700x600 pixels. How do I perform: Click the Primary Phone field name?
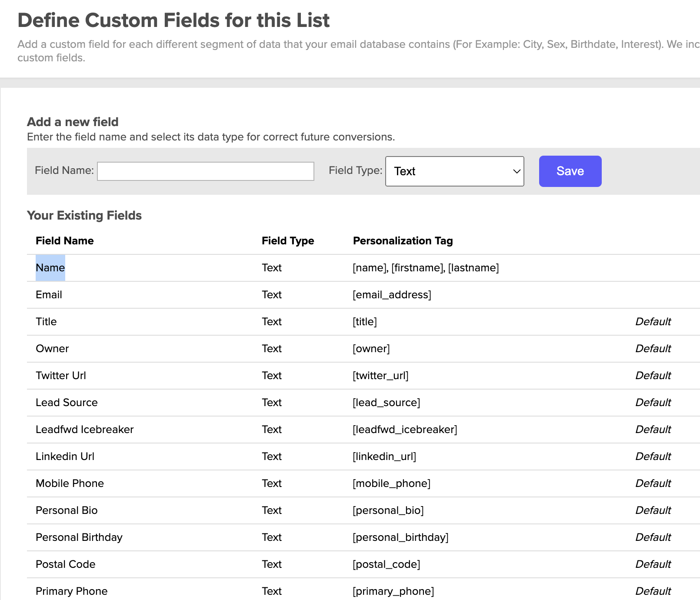point(72,591)
